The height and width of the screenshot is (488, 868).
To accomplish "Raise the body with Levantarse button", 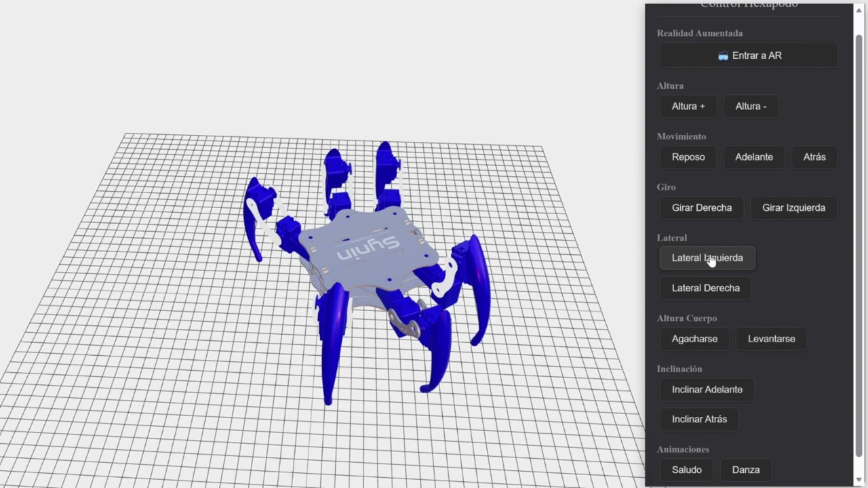I will [x=772, y=339].
